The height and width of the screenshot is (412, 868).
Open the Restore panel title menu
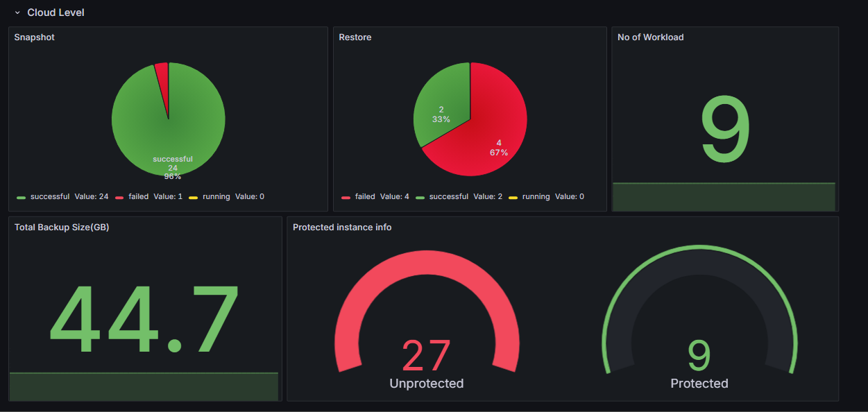tap(355, 37)
